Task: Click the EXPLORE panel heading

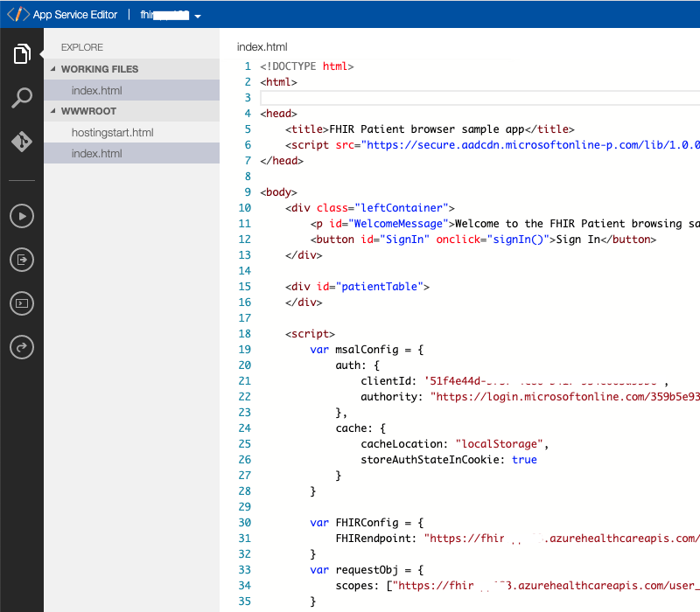Action: coord(82,47)
